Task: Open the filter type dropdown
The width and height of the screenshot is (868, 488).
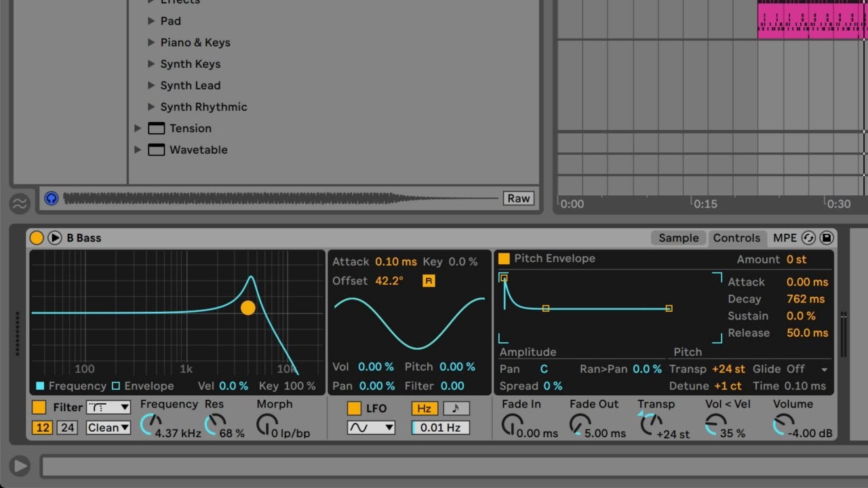Action: click(108, 407)
